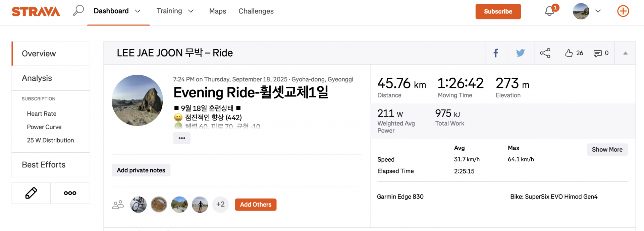Click the Subscribe button
The image size is (644, 231).
point(498,11)
